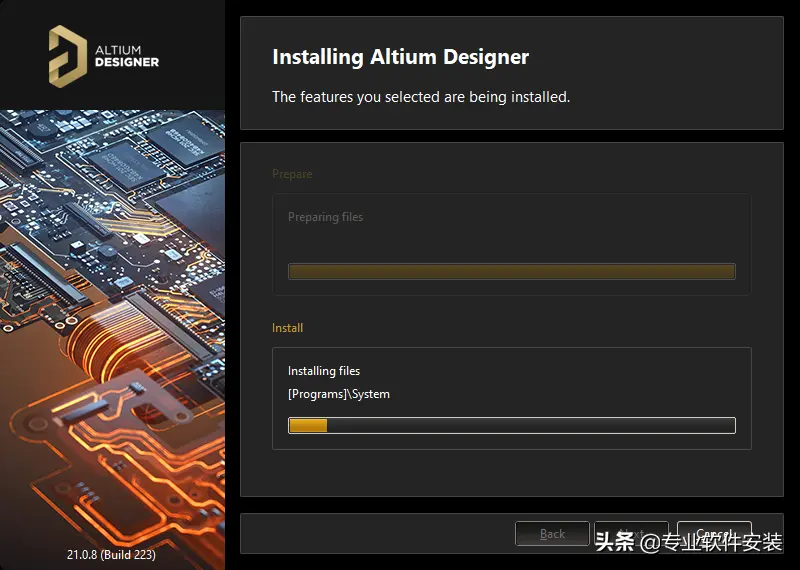Viewport: 800px width, 570px height.
Task: Click the "Installing Altium Designer" heading
Action: pos(401,57)
